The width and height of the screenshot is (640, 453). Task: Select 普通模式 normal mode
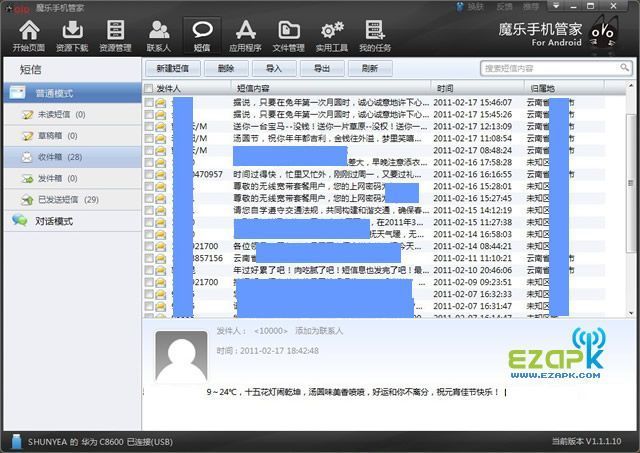(x=72, y=93)
